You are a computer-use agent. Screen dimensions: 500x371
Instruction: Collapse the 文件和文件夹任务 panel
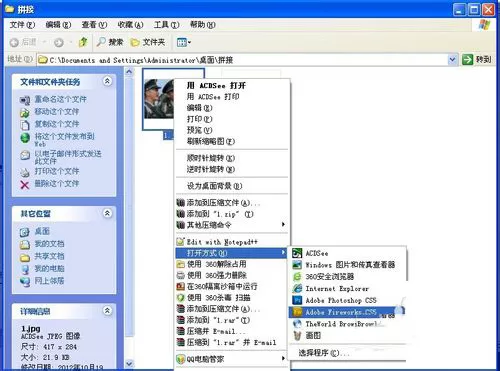coord(107,81)
